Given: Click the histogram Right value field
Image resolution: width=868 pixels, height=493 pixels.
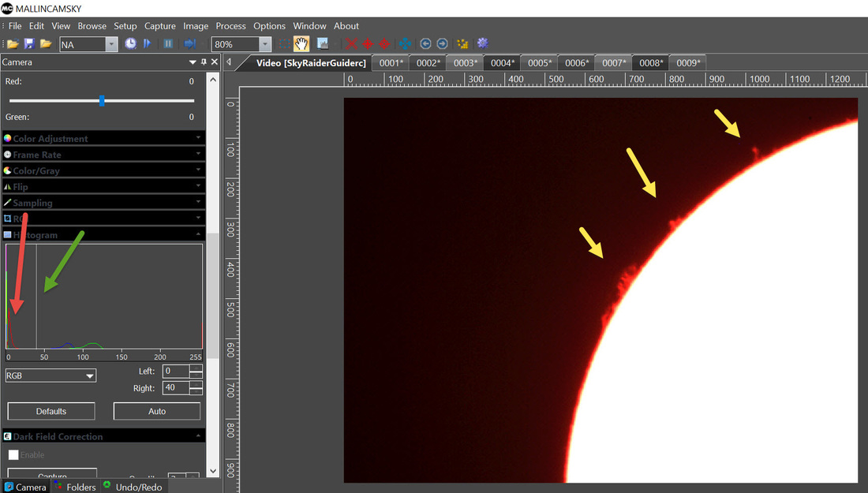Looking at the screenshot, I should (176, 388).
